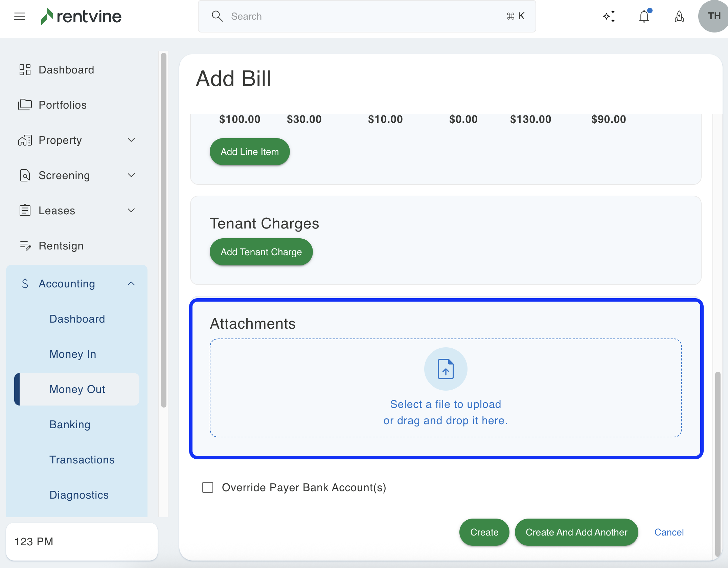The height and width of the screenshot is (568, 728).
Task: Click the AI sparkle icon
Action: pyautogui.click(x=609, y=16)
